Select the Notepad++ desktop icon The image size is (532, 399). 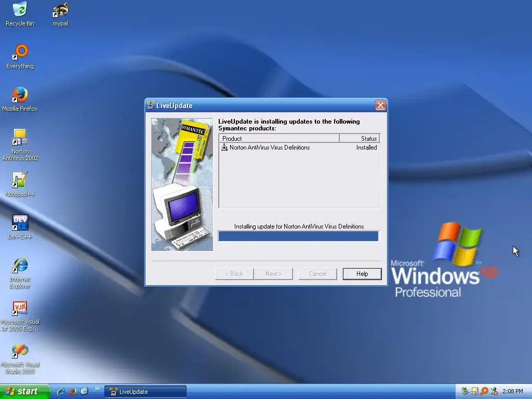[x=20, y=184]
